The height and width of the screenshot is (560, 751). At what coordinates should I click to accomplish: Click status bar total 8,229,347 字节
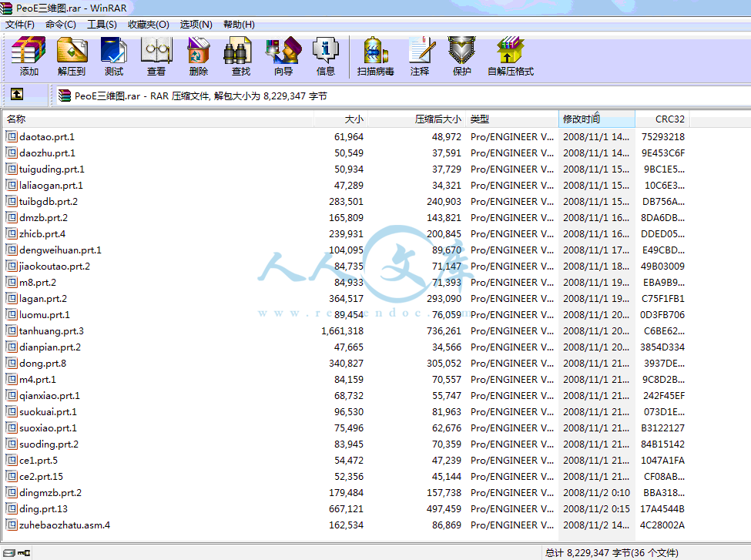pyautogui.click(x=611, y=553)
